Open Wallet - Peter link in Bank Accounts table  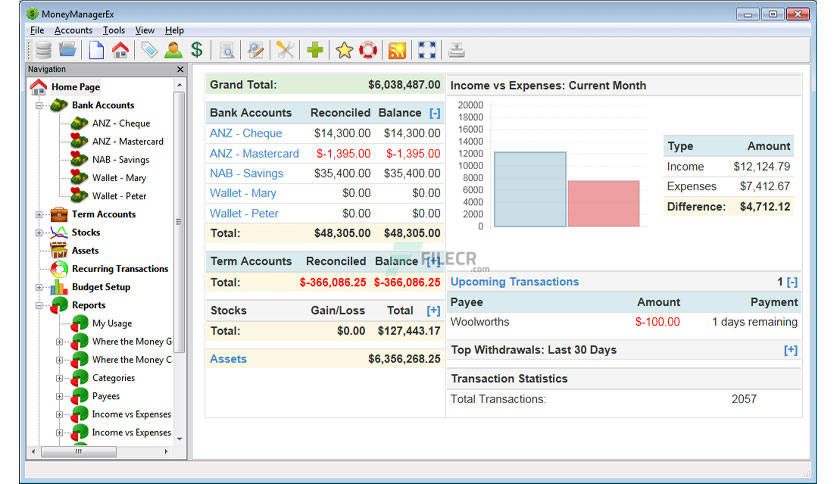pyautogui.click(x=244, y=213)
